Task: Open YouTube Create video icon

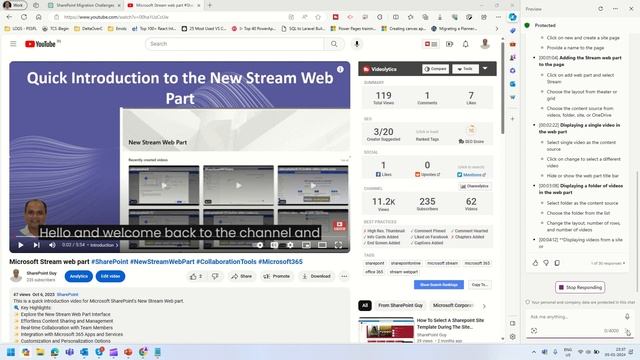Action: tap(449, 44)
